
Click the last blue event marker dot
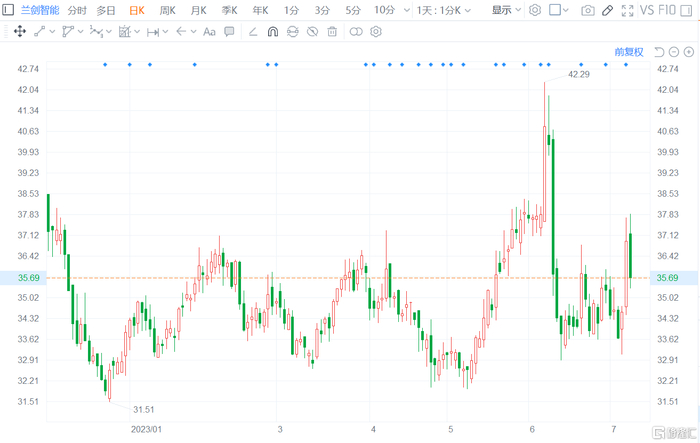click(x=626, y=65)
